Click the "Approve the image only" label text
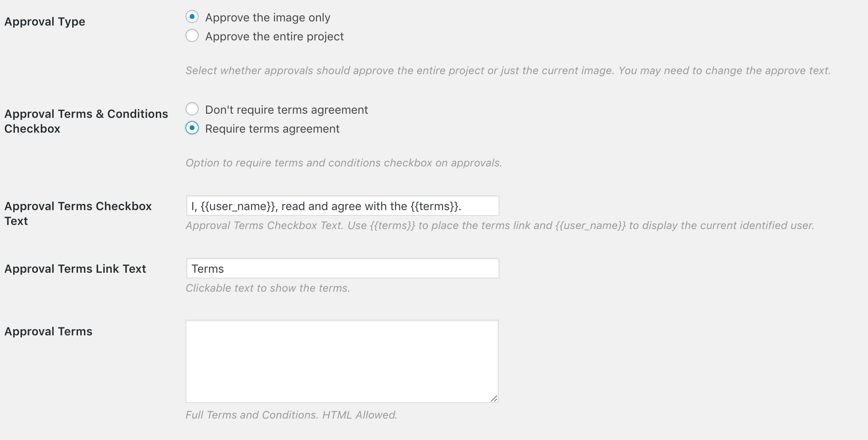 pos(267,18)
